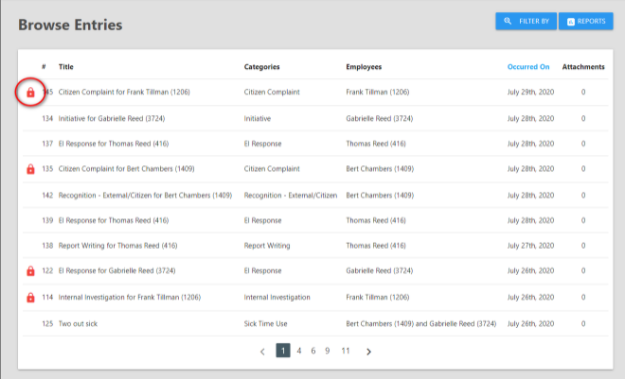Screen dimensions: 626x379
Task: Open EI Response for Gabrielle Reed (3724) entry
Action: pos(117,270)
